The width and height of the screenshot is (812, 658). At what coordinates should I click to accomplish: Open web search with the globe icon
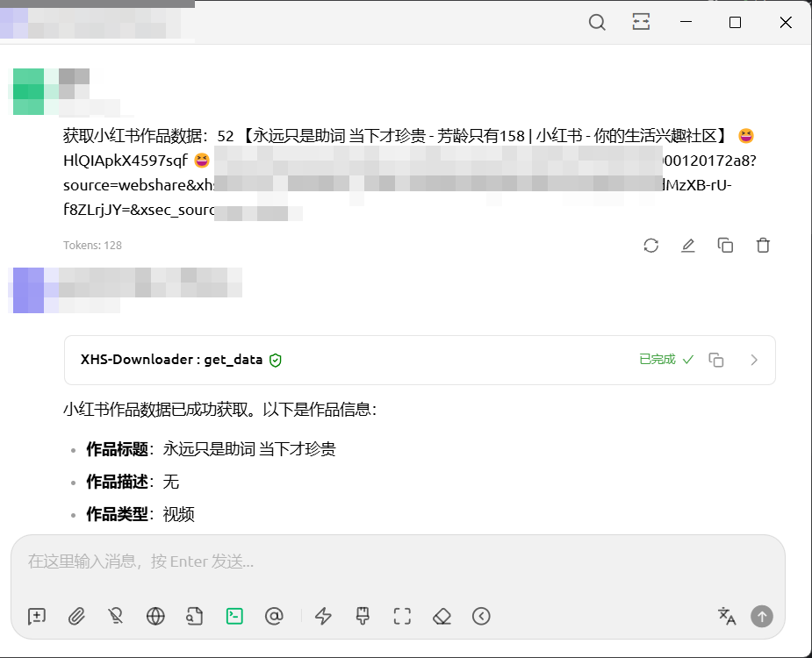tap(155, 616)
